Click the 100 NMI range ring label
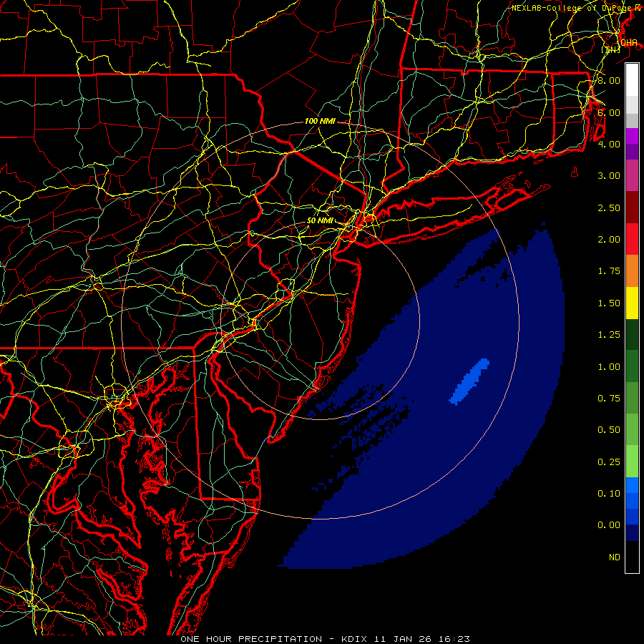Viewport: 644px width, 644px height. pyautogui.click(x=320, y=121)
